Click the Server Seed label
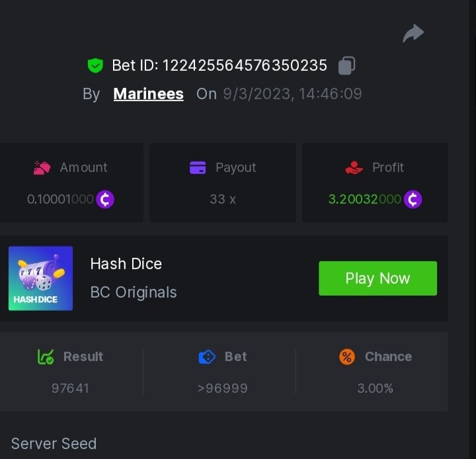476x459 pixels. click(x=54, y=444)
